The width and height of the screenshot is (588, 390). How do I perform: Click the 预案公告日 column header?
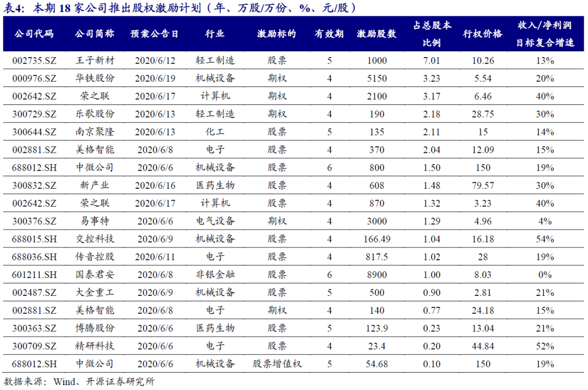pyautogui.click(x=155, y=34)
